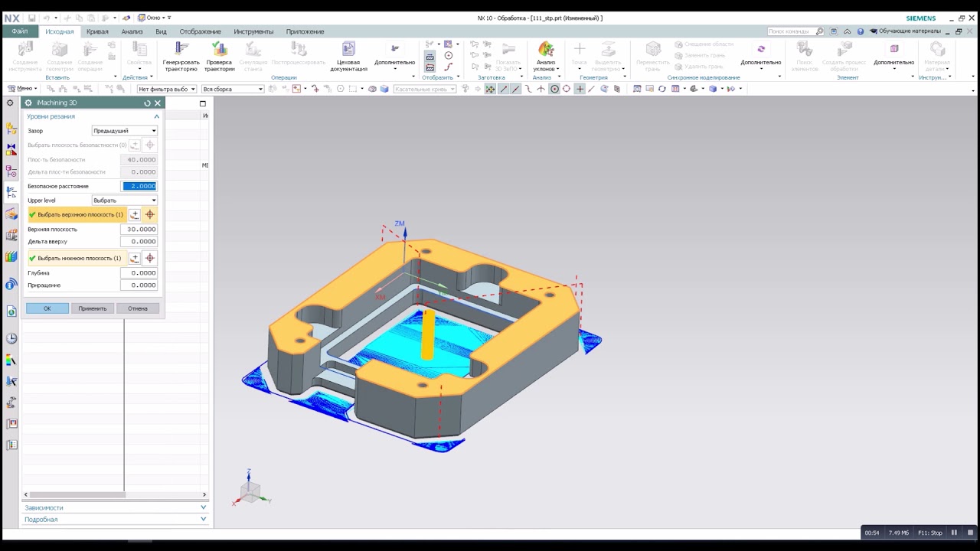The width and height of the screenshot is (980, 551).
Task: Click the Приращение value field
Action: pos(139,285)
